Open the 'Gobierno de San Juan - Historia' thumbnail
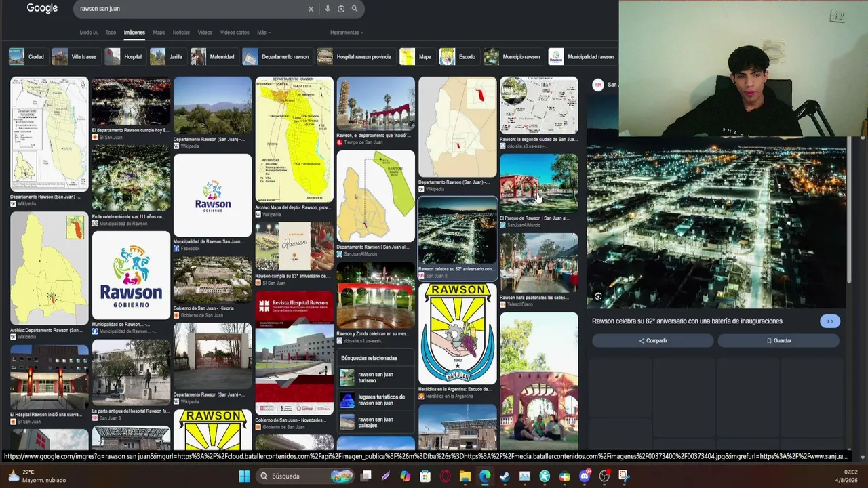The height and width of the screenshot is (488, 868). click(212, 280)
